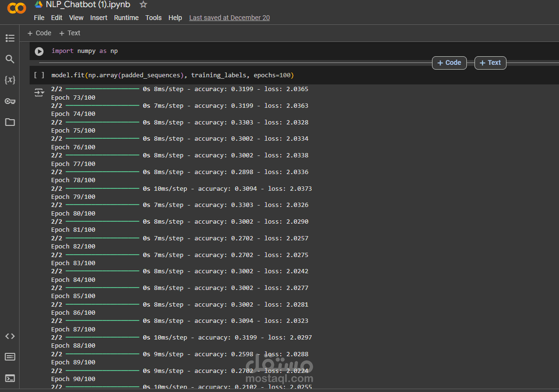Click the accuracy: 0.3303 value for epoch 74

[223, 122]
